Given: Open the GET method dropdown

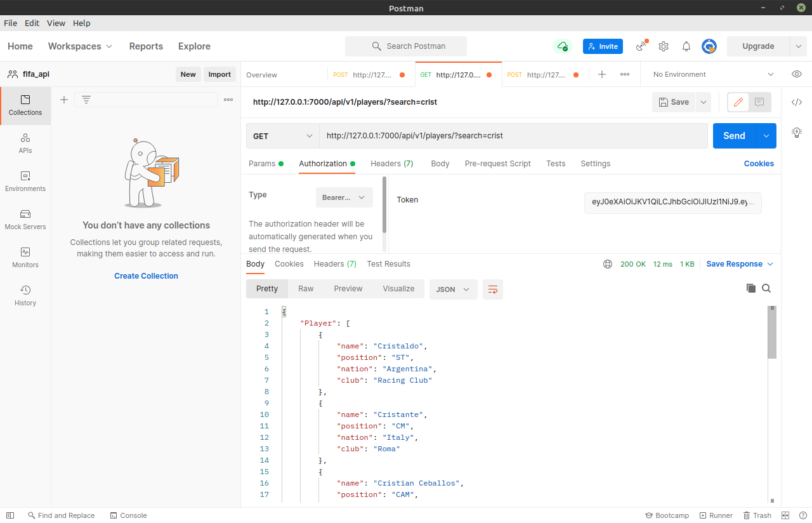Looking at the screenshot, I should pos(283,136).
